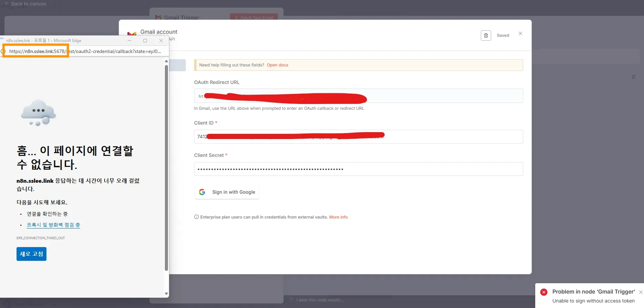The image size is (644, 308).
Task: Close the Gmail account credential modal
Action: (x=520, y=33)
